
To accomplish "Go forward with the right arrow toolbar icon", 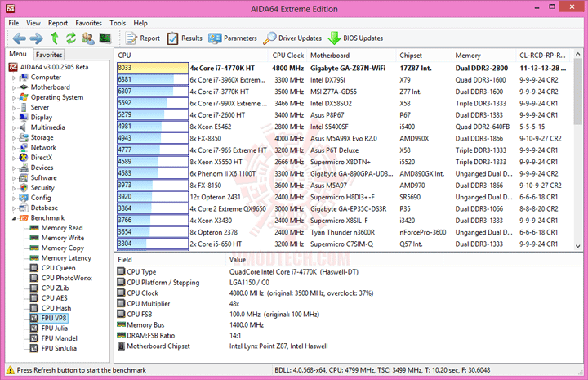I will pos(37,38).
